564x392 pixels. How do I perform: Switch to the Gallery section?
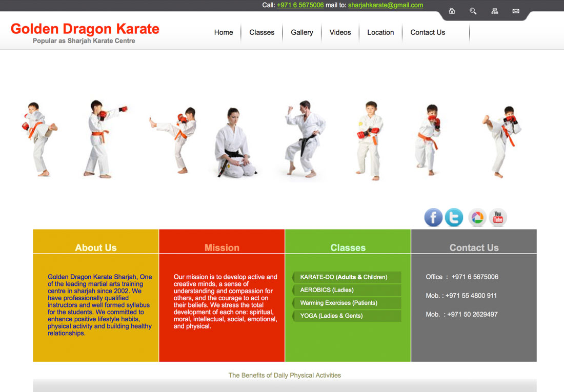pos(301,32)
